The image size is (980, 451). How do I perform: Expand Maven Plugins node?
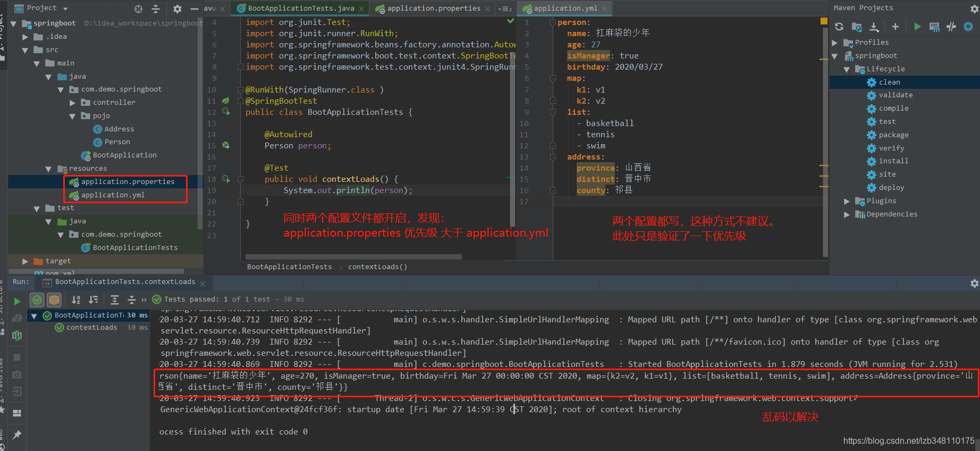(x=847, y=201)
